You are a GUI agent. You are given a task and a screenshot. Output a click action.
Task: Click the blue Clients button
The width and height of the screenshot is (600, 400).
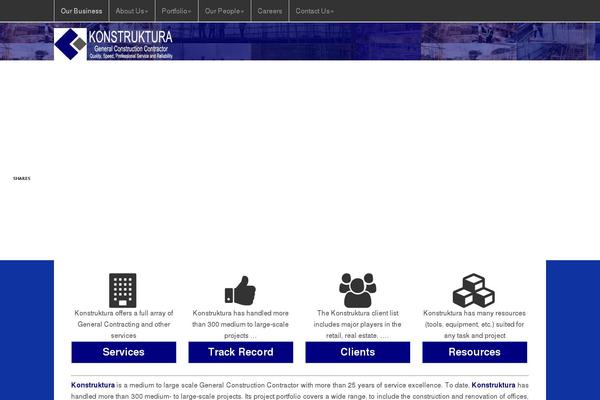pyautogui.click(x=358, y=352)
